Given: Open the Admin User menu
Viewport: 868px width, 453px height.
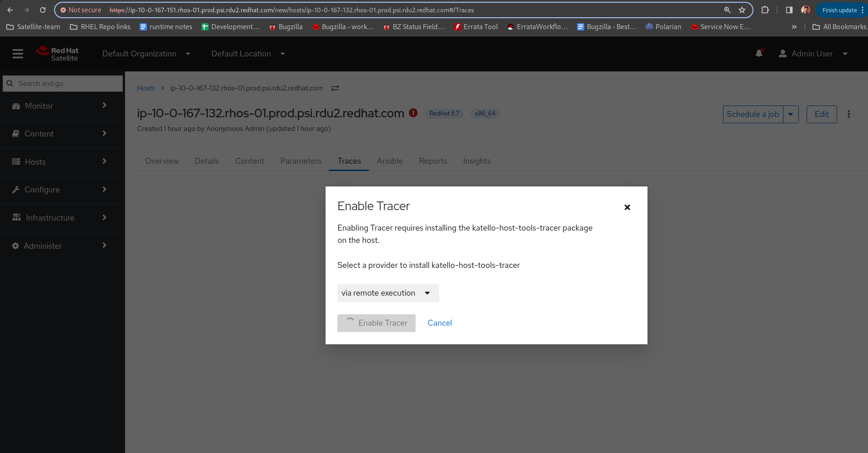Looking at the screenshot, I should 813,54.
